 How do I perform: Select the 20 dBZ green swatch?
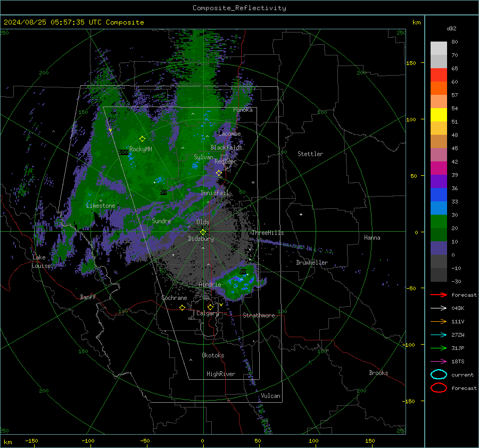(439, 222)
